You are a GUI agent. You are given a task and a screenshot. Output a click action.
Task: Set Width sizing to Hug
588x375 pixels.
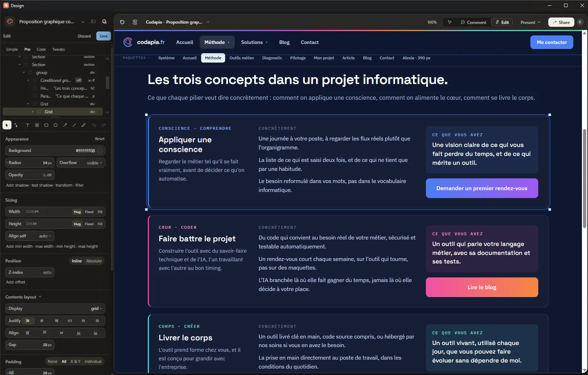point(77,212)
